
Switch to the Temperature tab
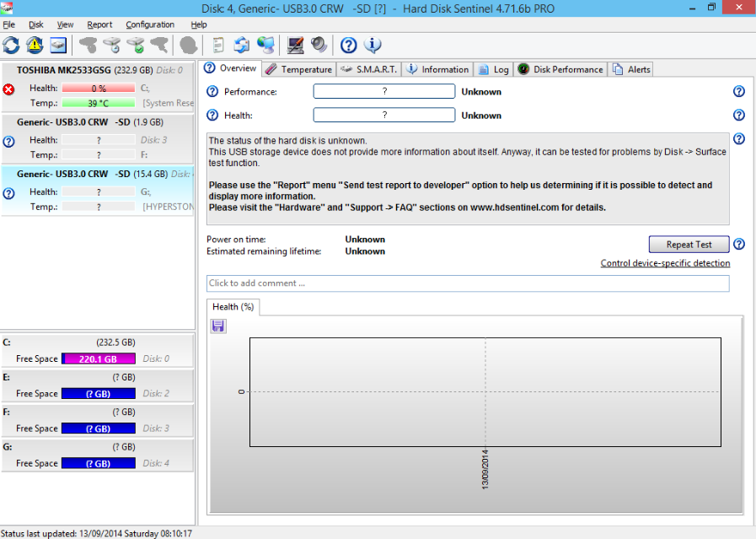pos(299,69)
